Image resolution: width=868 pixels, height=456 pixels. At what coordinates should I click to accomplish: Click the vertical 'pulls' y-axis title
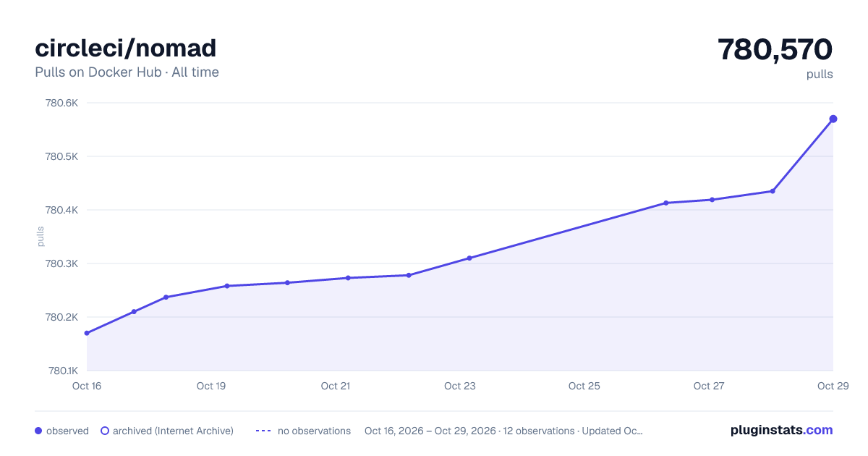tap(41, 237)
